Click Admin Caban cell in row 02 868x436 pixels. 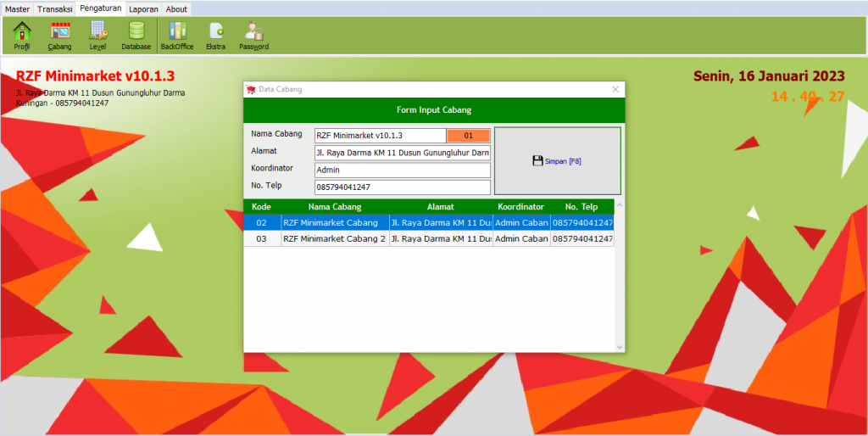point(521,223)
